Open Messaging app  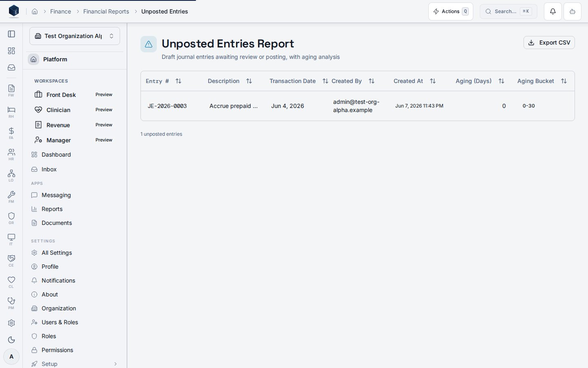pyautogui.click(x=75, y=195)
